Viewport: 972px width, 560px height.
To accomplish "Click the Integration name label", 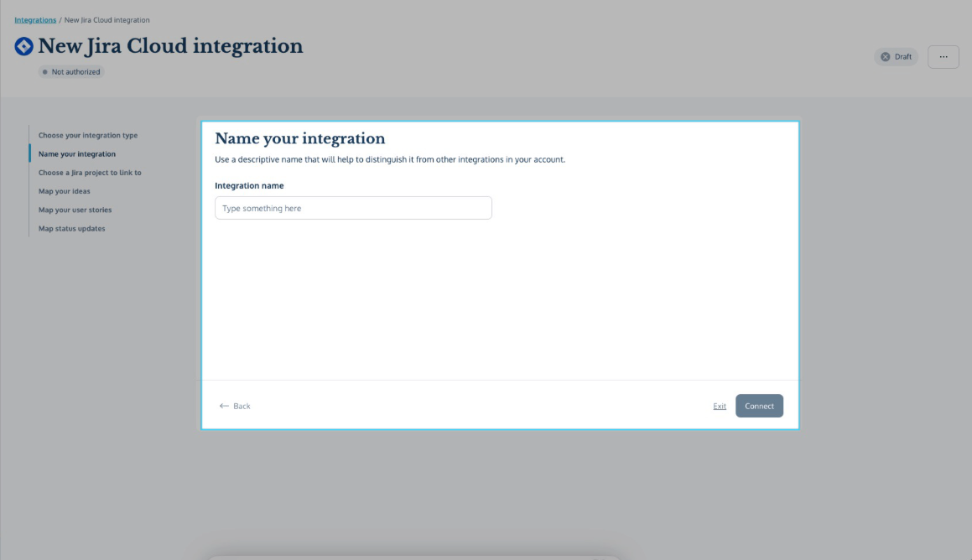I will coord(249,185).
